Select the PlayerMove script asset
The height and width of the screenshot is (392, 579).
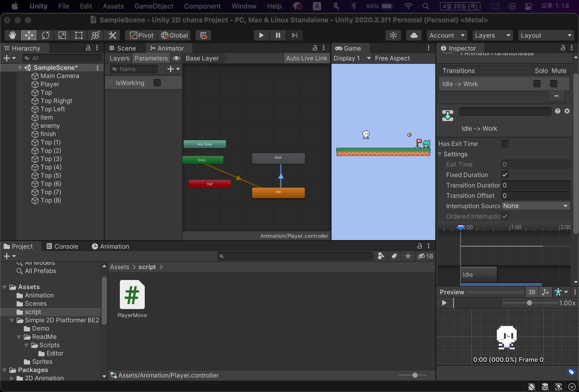132,295
